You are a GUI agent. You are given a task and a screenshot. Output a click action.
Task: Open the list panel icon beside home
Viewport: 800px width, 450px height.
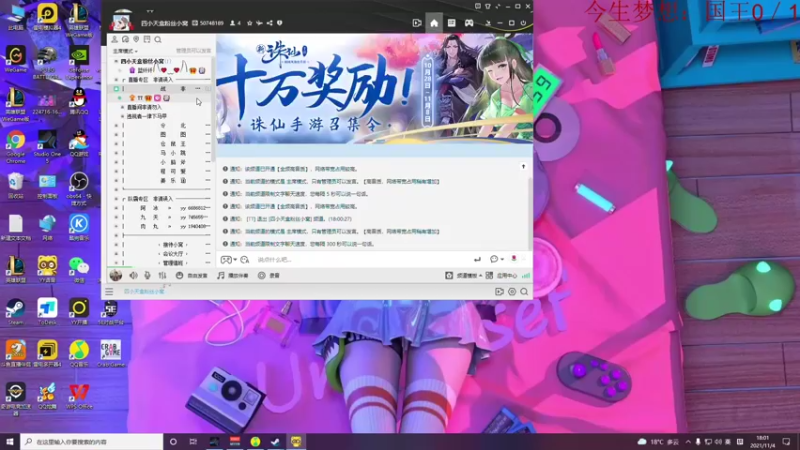[x=452, y=23]
